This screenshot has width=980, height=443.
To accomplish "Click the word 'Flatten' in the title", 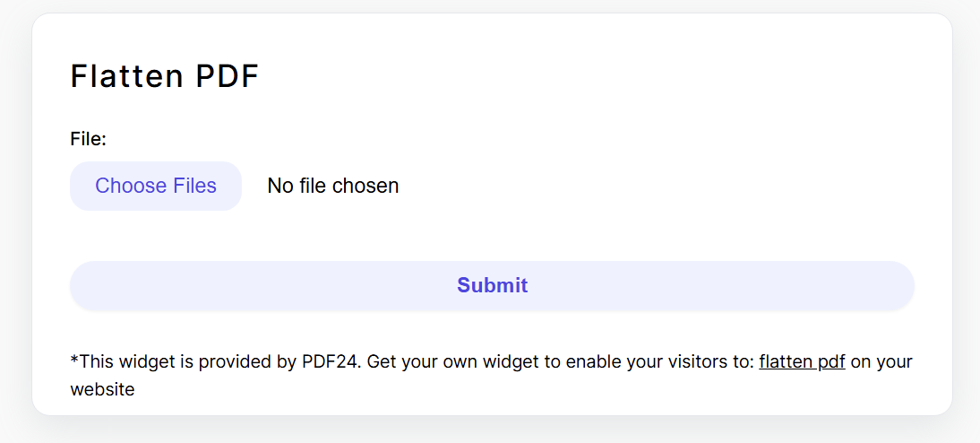I will pos(125,76).
